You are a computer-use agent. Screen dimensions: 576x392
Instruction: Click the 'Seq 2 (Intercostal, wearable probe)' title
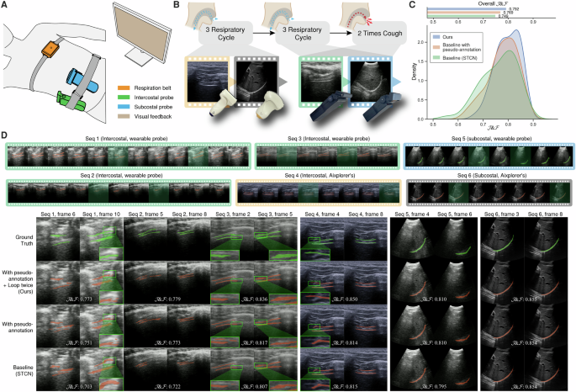[121, 176]
